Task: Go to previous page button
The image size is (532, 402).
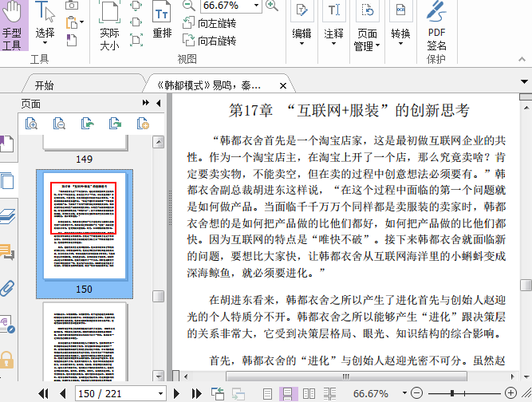Action: tap(62, 393)
